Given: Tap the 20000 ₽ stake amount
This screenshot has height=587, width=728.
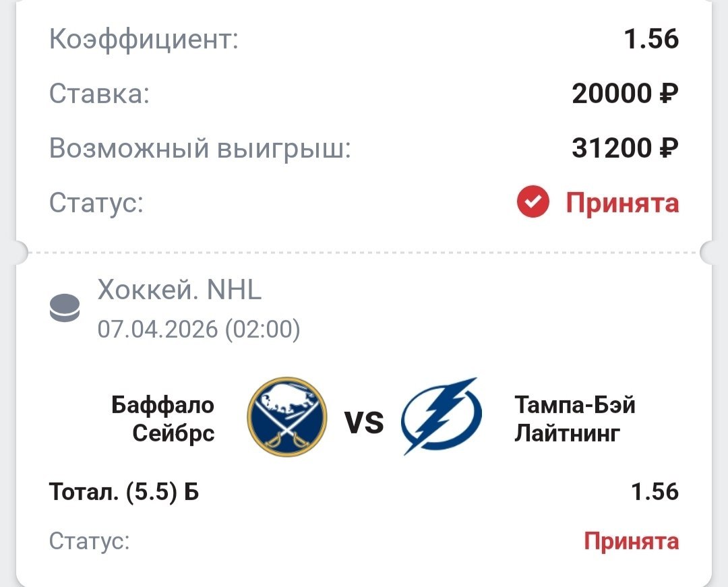Looking at the screenshot, I should click(x=625, y=94).
